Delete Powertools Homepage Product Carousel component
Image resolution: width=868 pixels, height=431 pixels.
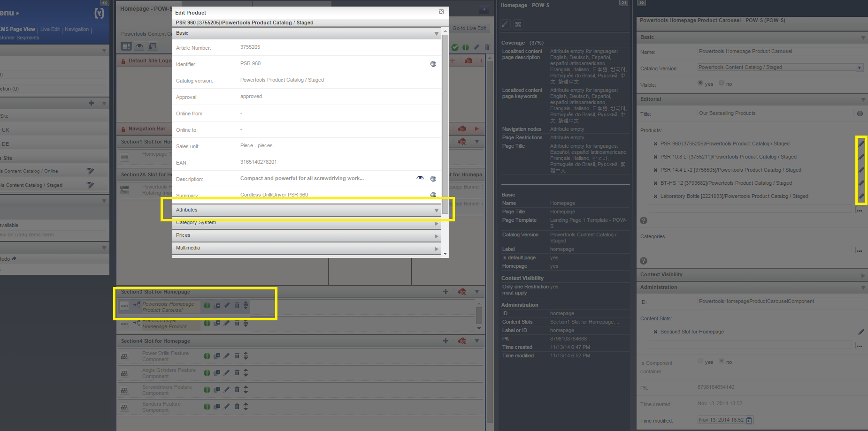(237, 305)
